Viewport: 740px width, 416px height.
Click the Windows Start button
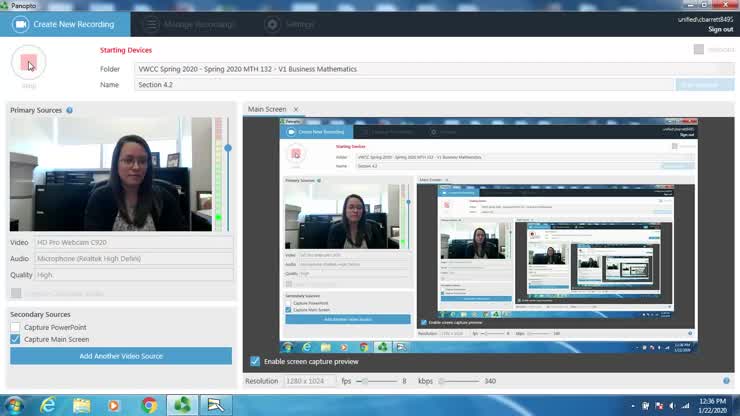pyautogui.click(x=13, y=405)
